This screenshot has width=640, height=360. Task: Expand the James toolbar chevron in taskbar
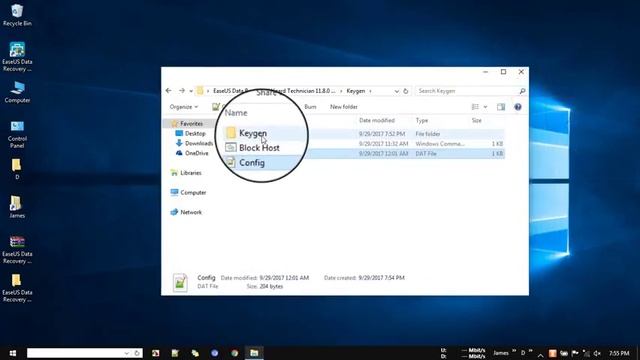(514, 351)
